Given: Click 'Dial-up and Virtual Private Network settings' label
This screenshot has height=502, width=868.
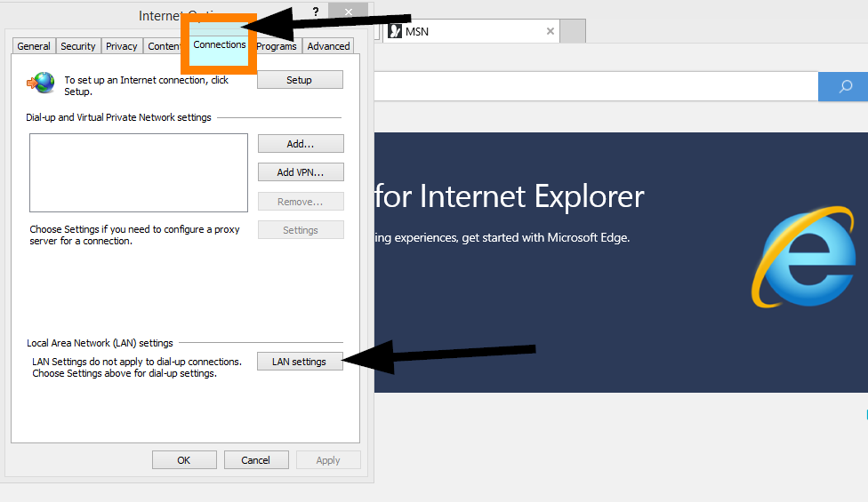Looking at the screenshot, I should 118,117.
